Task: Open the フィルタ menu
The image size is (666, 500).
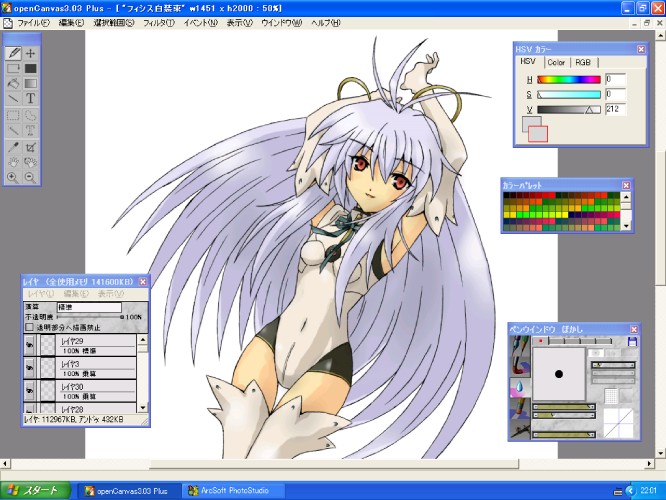Action: 158,23
